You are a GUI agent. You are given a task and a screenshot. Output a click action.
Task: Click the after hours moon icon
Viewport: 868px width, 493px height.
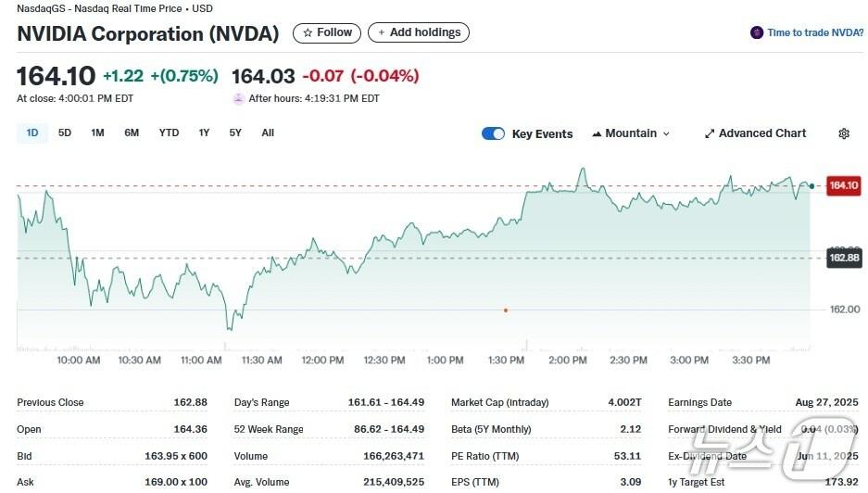(239, 98)
